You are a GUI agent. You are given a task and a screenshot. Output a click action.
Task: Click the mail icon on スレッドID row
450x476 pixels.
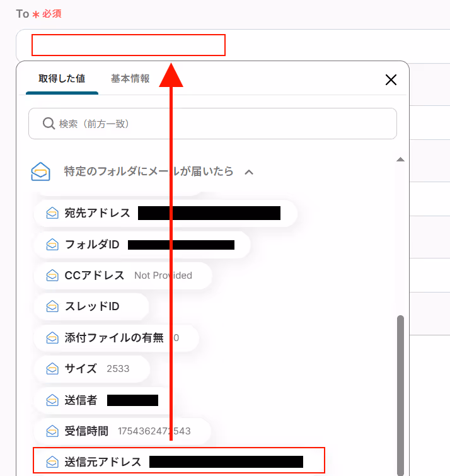click(x=52, y=306)
